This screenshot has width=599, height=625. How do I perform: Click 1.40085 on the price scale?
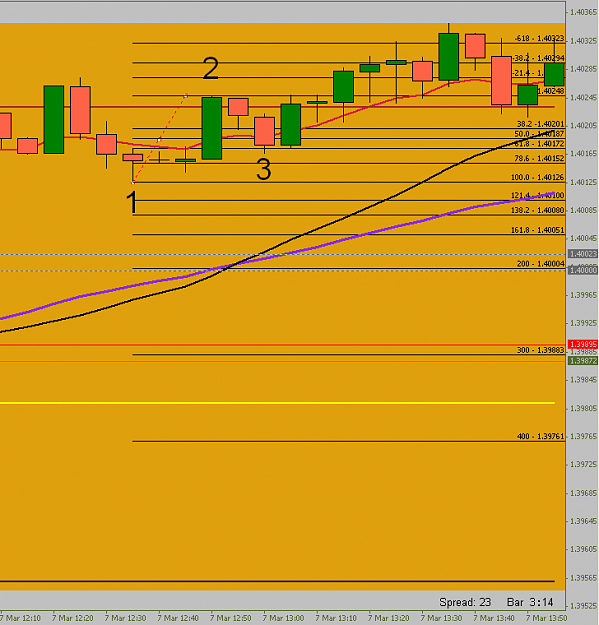(583, 210)
